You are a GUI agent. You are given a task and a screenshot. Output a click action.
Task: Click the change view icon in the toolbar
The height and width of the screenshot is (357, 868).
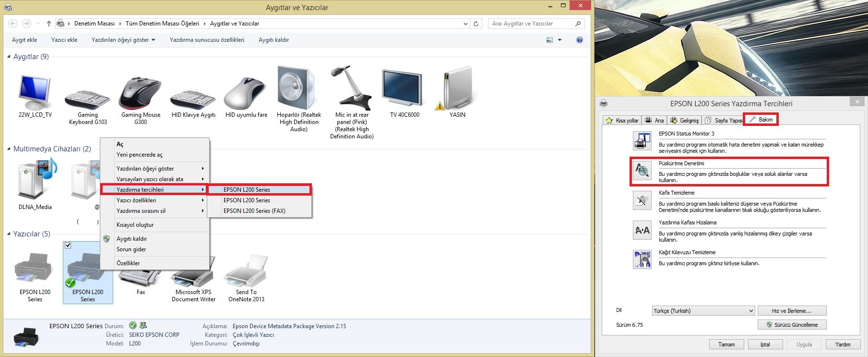(x=549, y=40)
